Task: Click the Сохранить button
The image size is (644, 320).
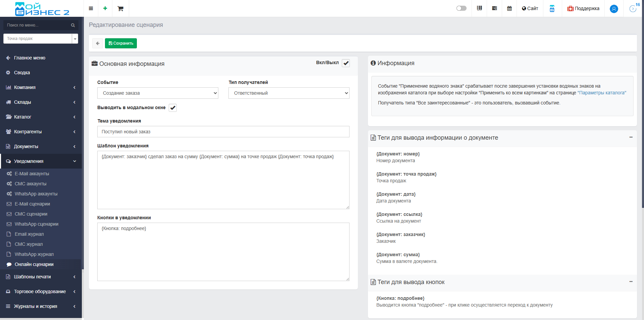Action: (x=121, y=43)
